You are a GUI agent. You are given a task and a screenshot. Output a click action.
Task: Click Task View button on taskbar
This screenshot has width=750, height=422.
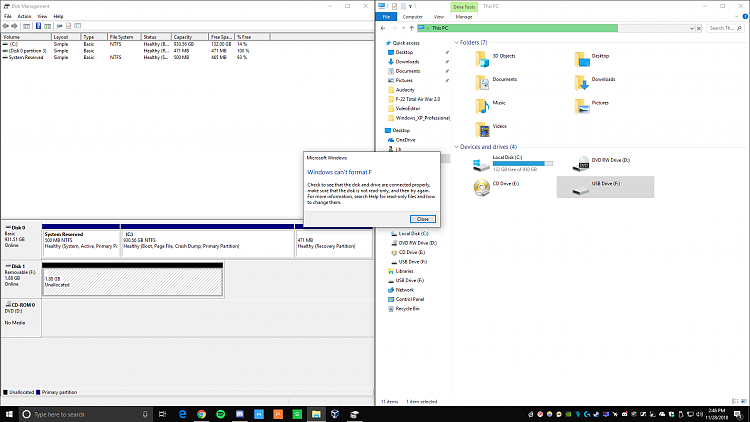(x=163, y=414)
